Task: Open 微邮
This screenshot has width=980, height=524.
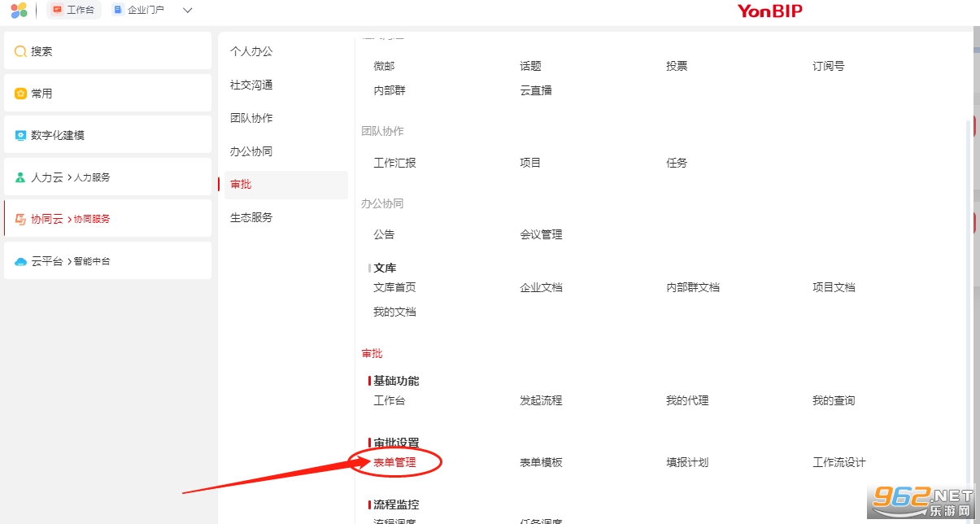Action: click(x=384, y=66)
